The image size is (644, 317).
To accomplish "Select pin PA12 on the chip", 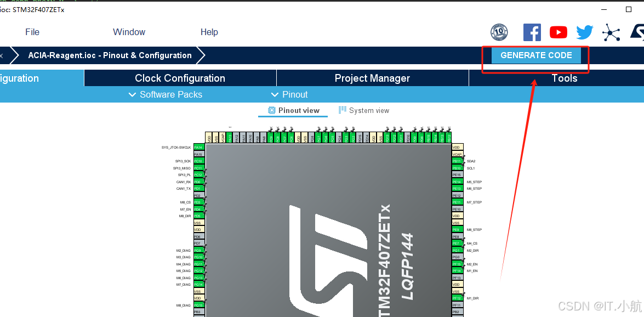I will 237,138.
